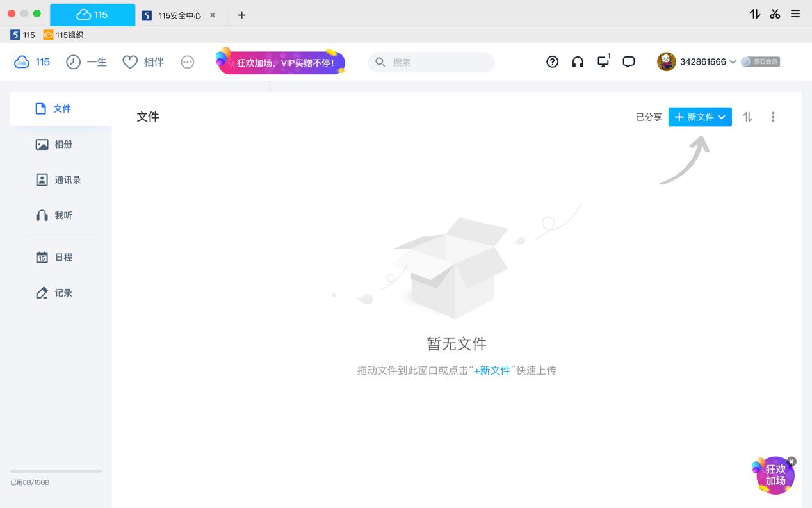
Task: Click the 已分享 link
Action: click(648, 117)
